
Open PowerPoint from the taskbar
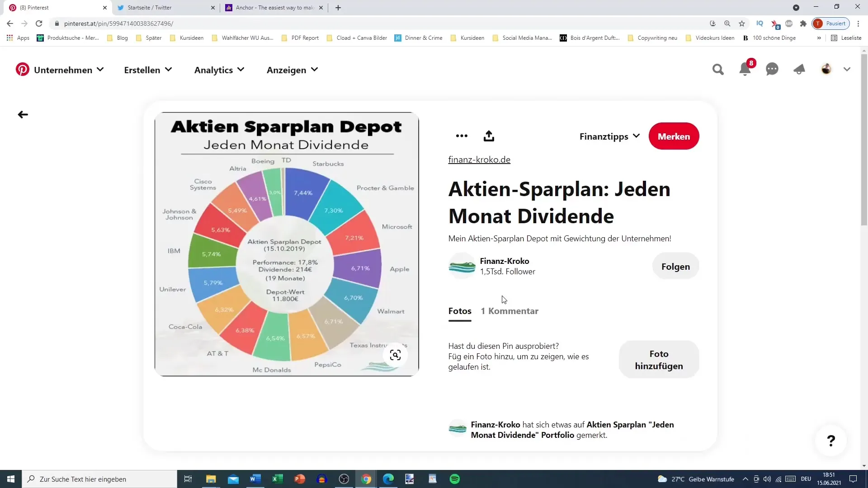click(299, 479)
